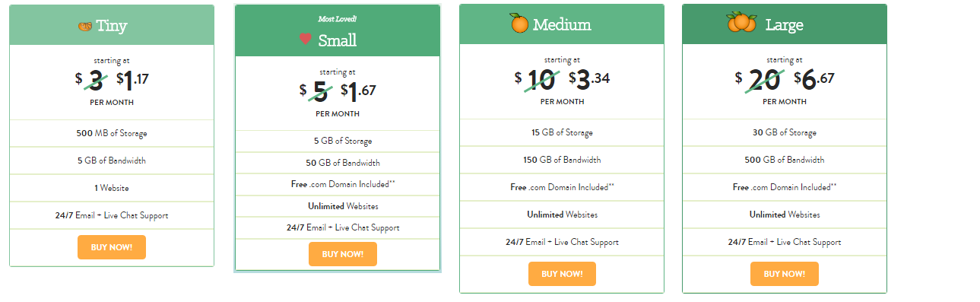
Task: Click 30 GB of Storage row
Action: click(x=785, y=132)
